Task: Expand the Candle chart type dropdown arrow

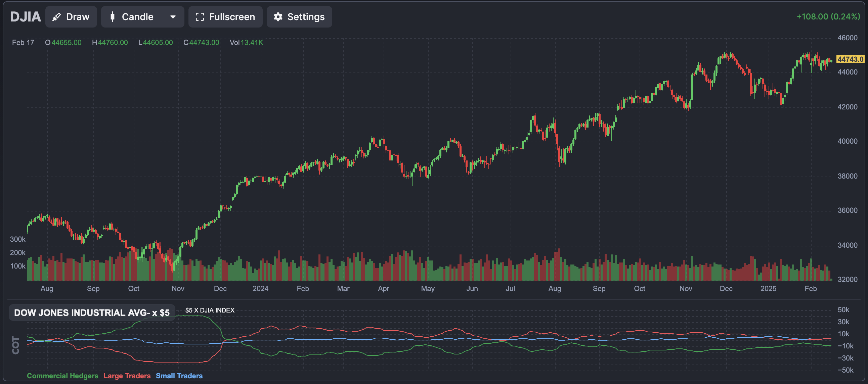Action: tap(173, 17)
